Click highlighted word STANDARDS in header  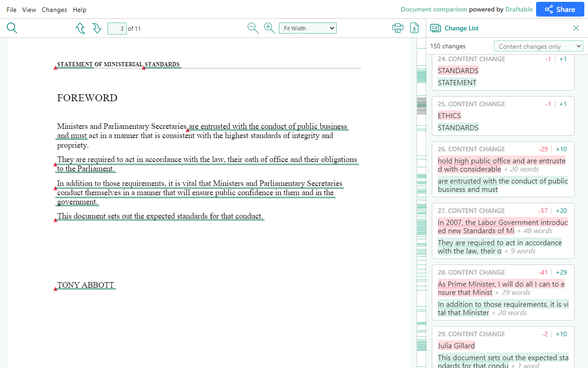tap(162, 64)
